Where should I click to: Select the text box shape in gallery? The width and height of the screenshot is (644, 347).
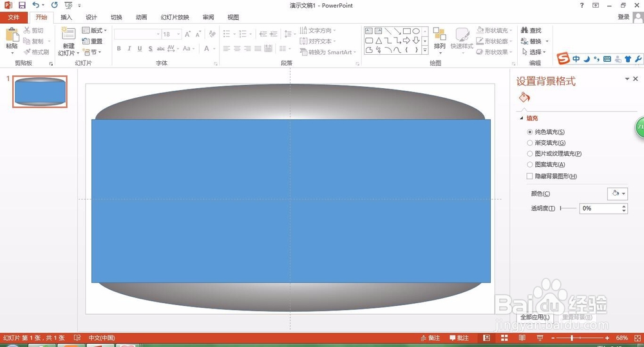[x=369, y=31]
